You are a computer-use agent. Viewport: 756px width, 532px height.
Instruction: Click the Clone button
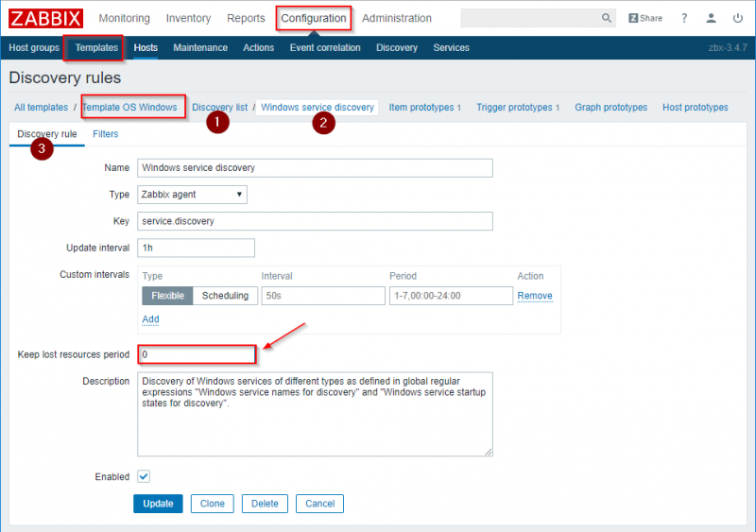click(x=212, y=504)
